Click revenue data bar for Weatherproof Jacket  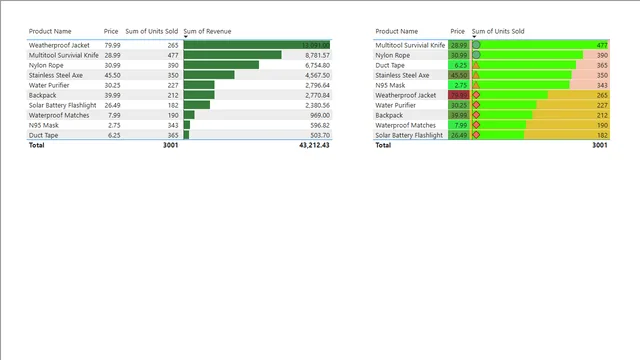click(x=257, y=45)
